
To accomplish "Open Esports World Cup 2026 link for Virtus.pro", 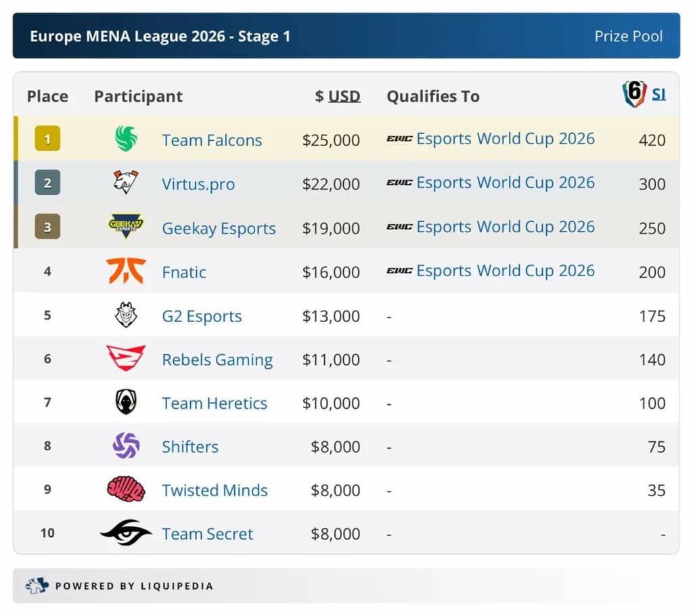I will pyautogui.click(x=506, y=183).
